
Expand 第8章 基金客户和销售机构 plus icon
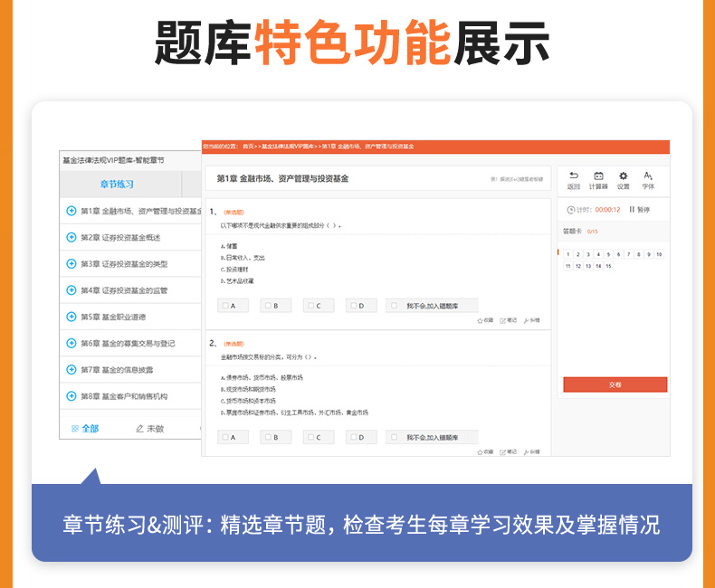pos(71,395)
